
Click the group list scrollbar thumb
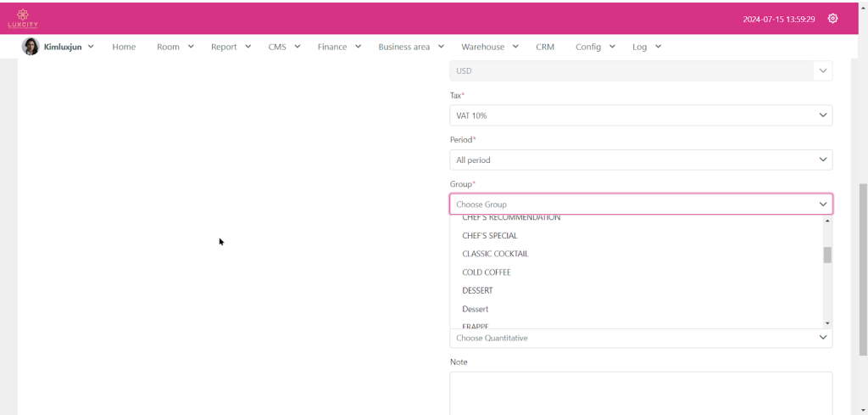(827, 255)
